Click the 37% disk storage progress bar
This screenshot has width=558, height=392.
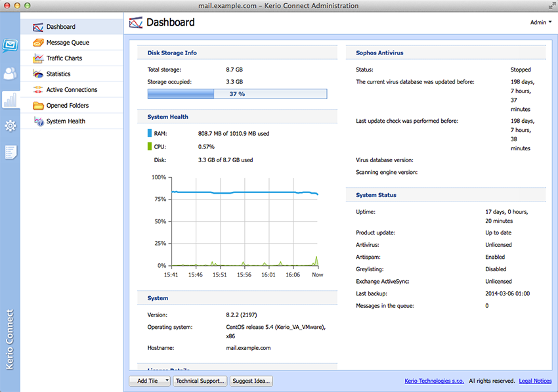(x=237, y=94)
